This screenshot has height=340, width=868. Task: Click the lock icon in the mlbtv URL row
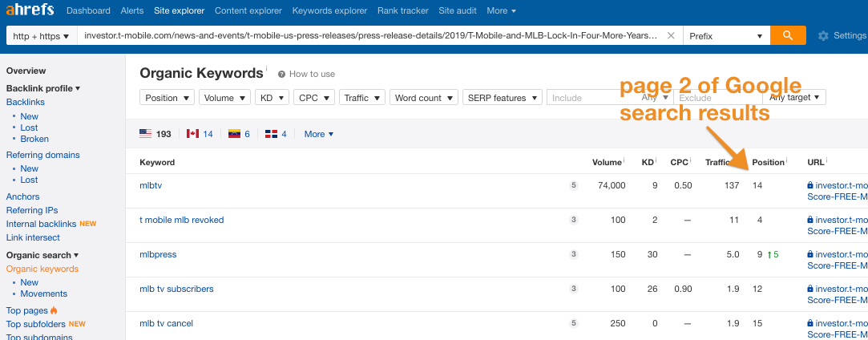[x=809, y=185]
